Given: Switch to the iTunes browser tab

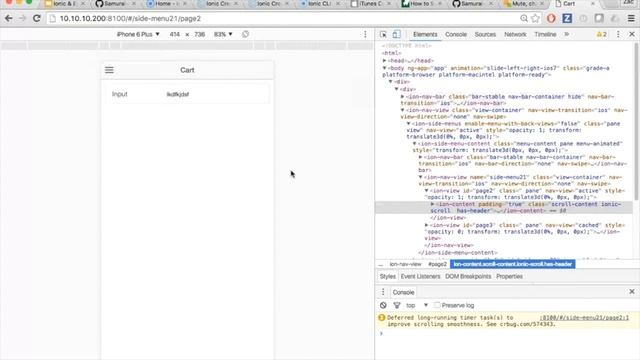Looking at the screenshot, I should [370, 4].
